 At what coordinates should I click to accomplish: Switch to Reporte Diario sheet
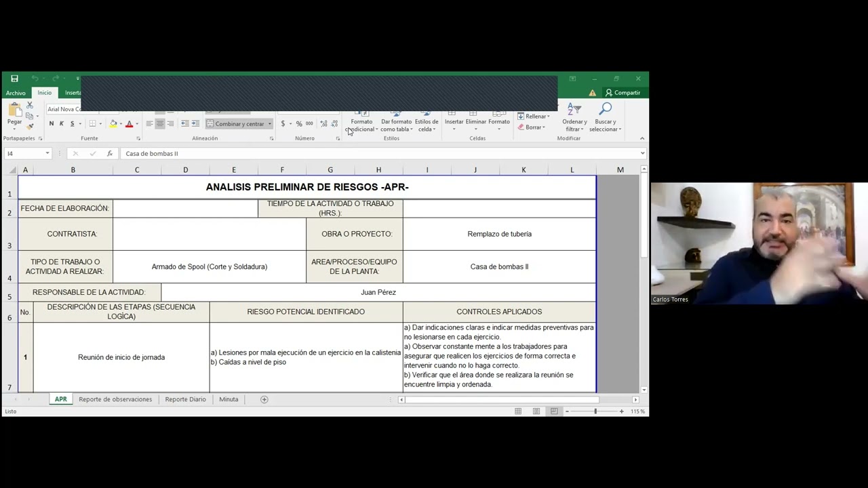pyautogui.click(x=185, y=399)
